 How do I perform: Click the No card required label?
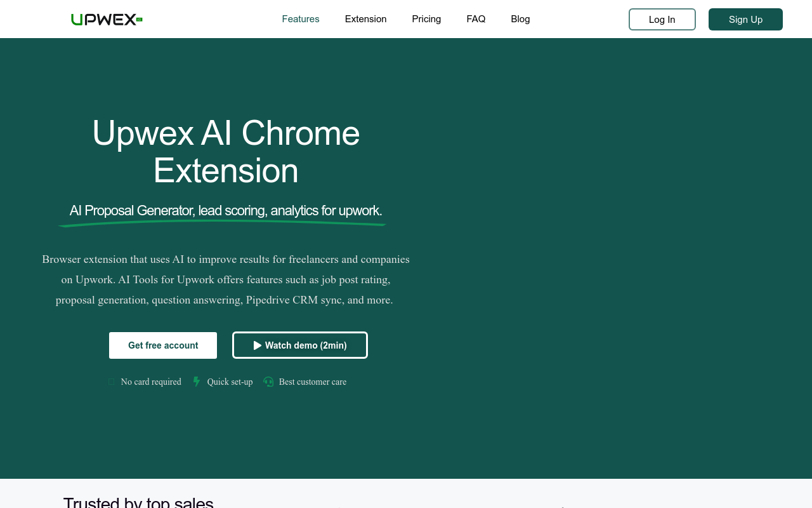click(151, 382)
